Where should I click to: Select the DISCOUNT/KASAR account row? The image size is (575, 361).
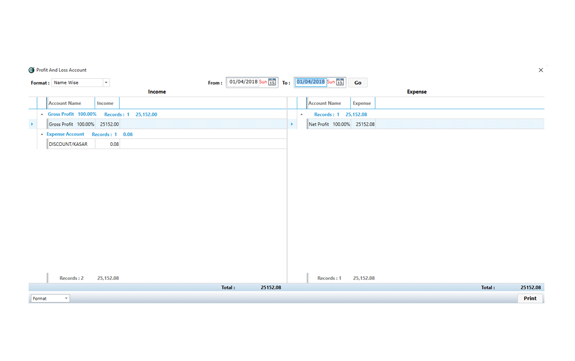click(x=161, y=144)
